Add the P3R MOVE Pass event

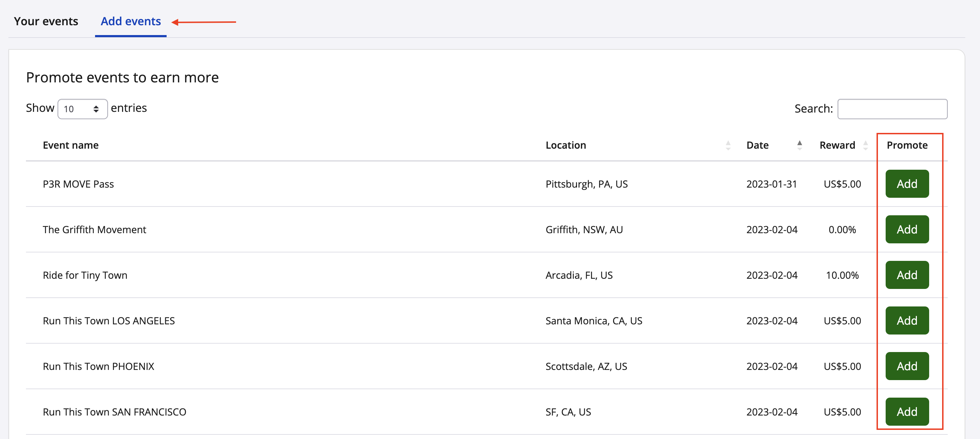(x=907, y=184)
